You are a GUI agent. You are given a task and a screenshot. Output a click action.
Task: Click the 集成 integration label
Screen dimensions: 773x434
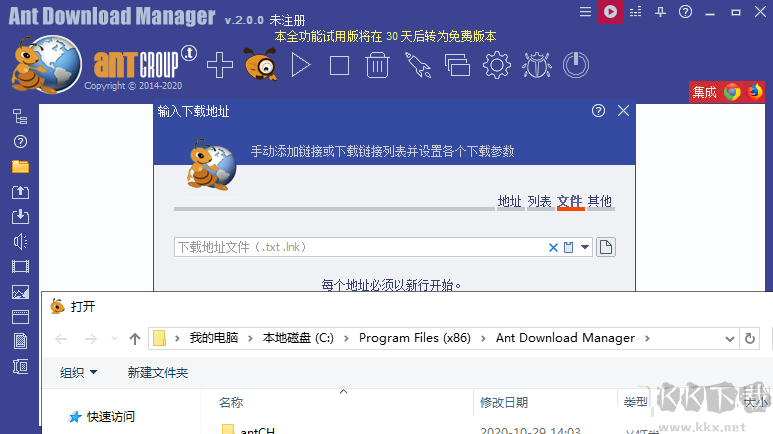704,92
